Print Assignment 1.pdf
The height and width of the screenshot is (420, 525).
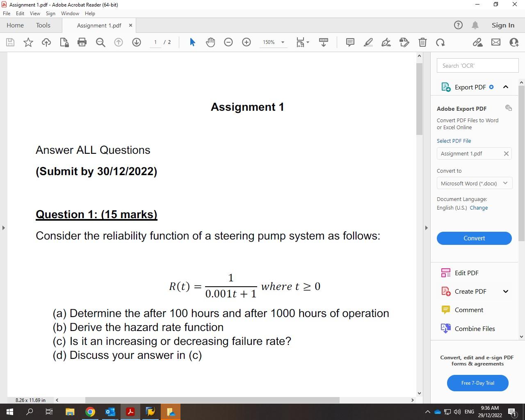(82, 42)
